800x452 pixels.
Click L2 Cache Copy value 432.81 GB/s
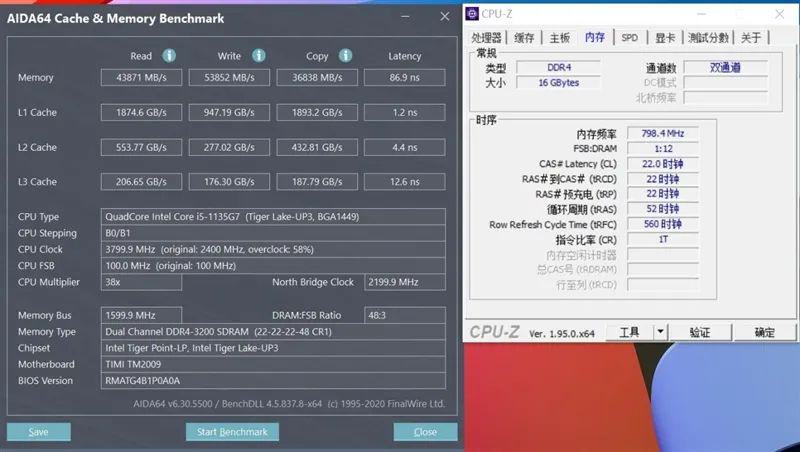tap(317, 147)
